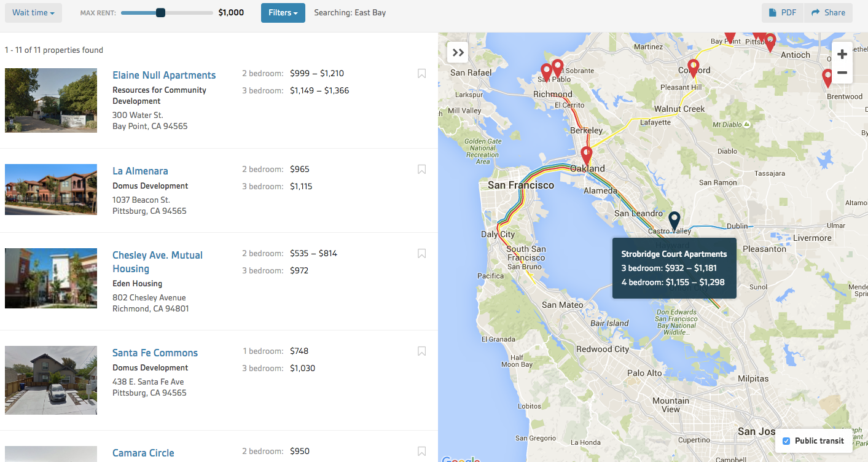Click the map pin beside El Sobrante
Screen dimensions: 868x462
558,68
